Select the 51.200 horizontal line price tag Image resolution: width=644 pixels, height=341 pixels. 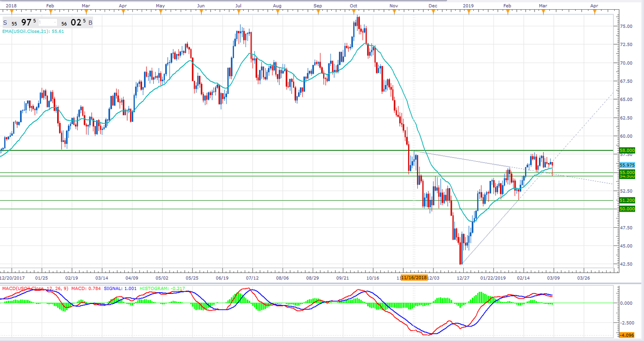point(627,200)
